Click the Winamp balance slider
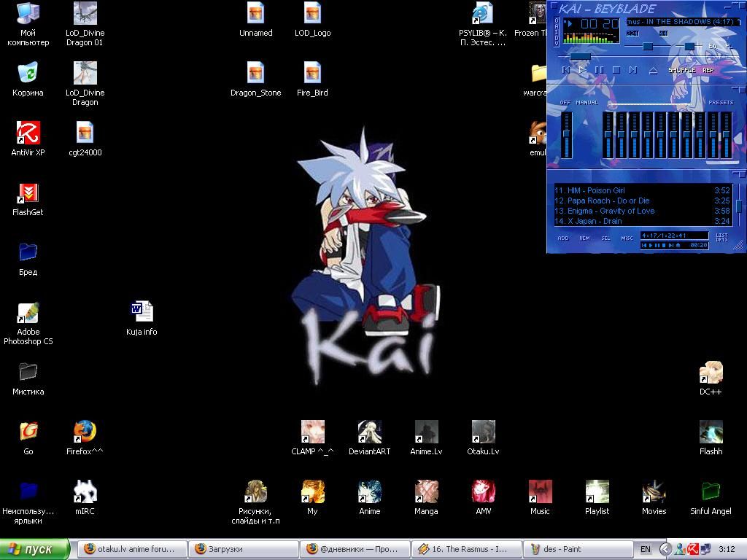Image resolution: width=747 pixels, height=560 pixels. tap(690, 46)
